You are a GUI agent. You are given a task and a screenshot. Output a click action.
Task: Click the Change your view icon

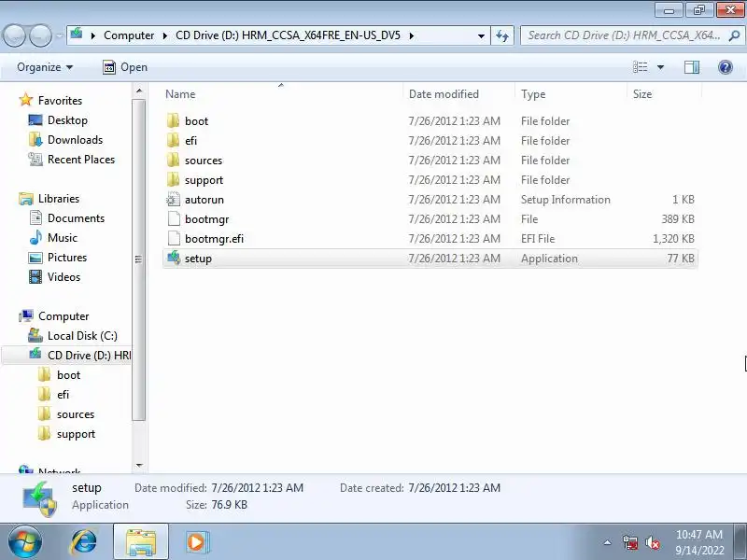640,67
